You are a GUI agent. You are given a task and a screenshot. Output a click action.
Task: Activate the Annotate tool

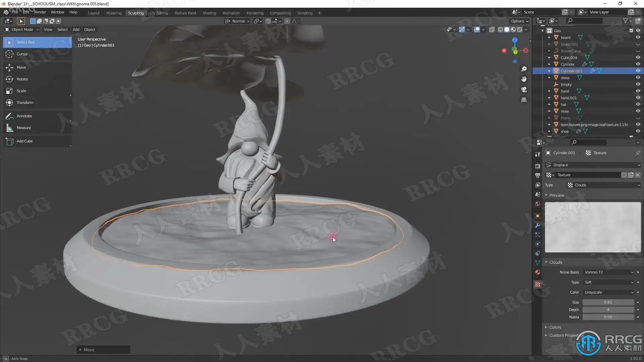(x=24, y=116)
